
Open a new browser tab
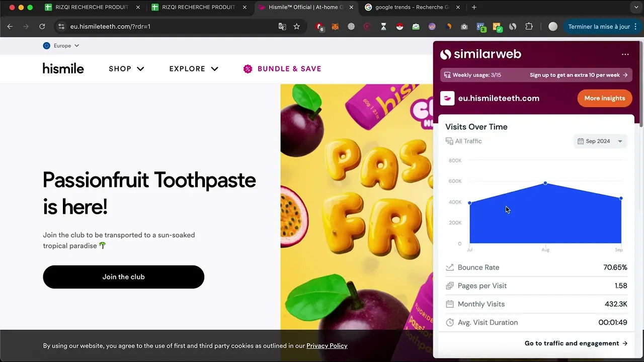[474, 8]
